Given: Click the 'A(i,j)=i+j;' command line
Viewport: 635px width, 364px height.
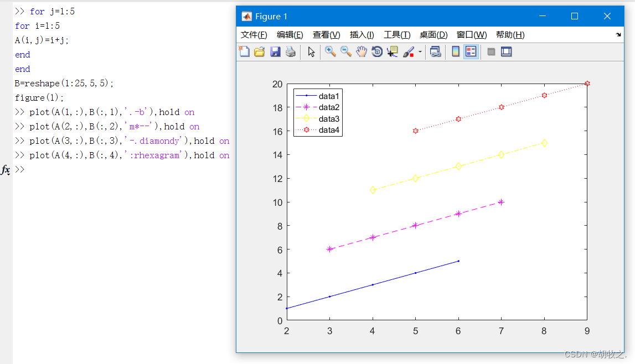Looking at the screenshot, I should tap(42, 40).
